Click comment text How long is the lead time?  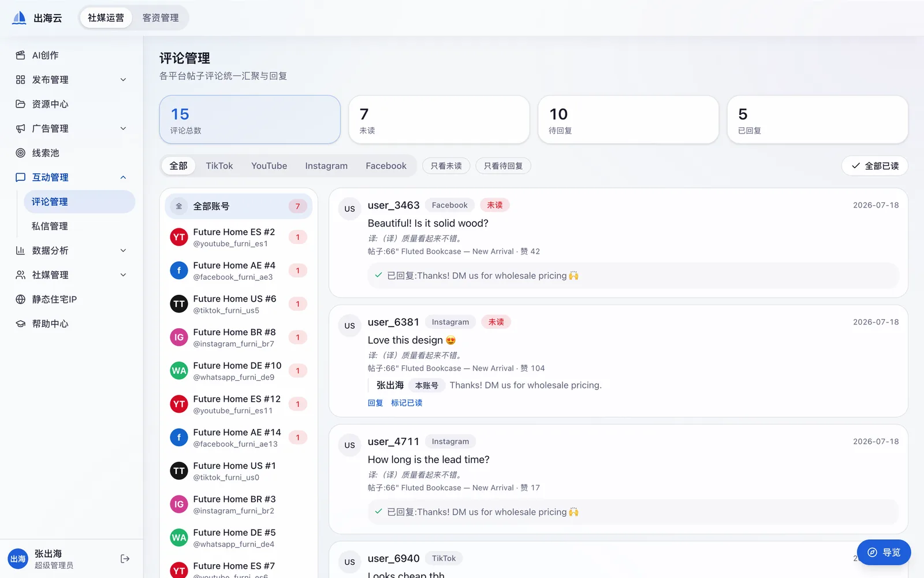(429, 460)
